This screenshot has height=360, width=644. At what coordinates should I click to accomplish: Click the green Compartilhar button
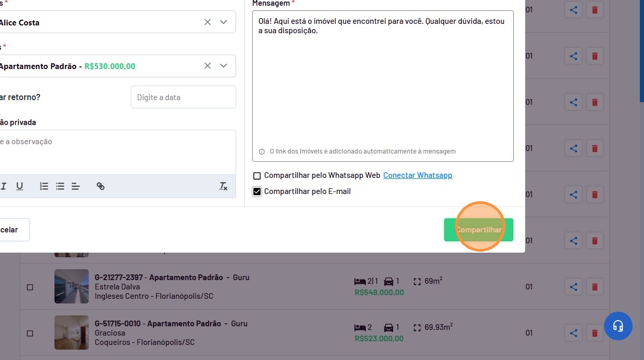point(478,230)
